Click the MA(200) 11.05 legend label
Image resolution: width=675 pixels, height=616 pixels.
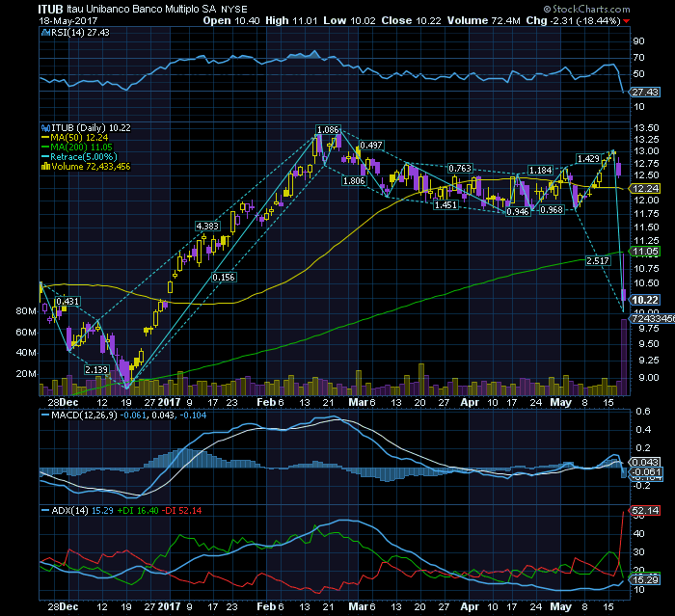pos(81,147)
